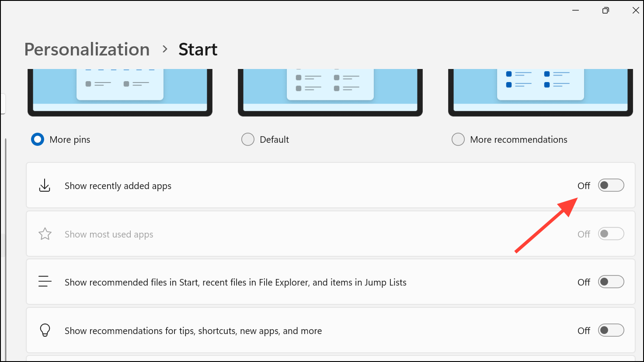The width and height of the screenshot is (644, 362).
Task: Choose the More recommendations layout option
Action: [x=458, y=140]
